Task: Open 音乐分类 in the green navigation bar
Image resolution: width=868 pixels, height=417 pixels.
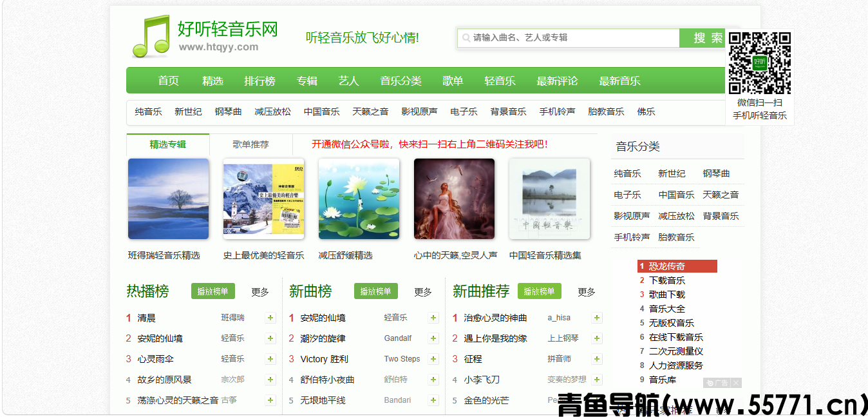Action: tap(401, 81)
